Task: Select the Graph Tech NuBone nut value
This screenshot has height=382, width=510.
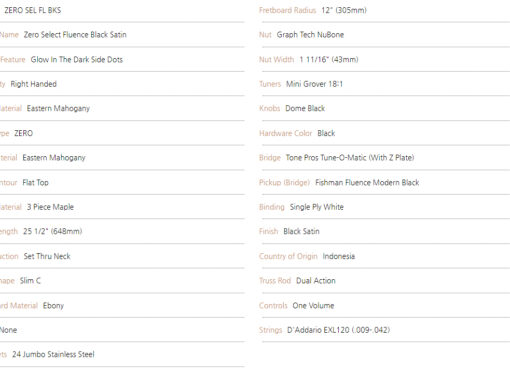Action: [310, 35]
